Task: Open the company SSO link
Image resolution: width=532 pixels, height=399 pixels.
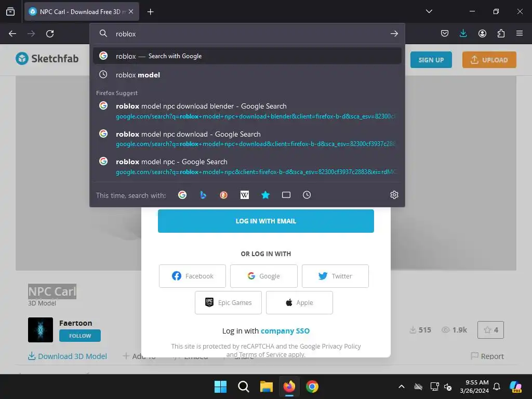Action: (285, 331)
